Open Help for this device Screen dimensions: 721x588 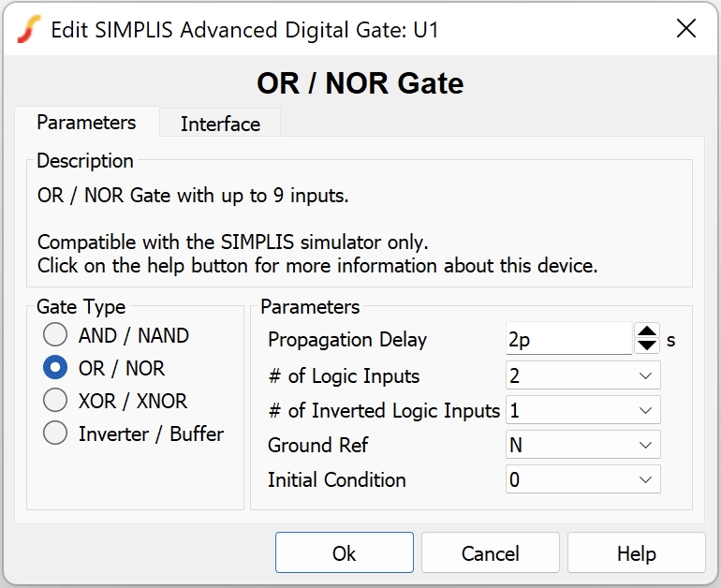point(637,552)
